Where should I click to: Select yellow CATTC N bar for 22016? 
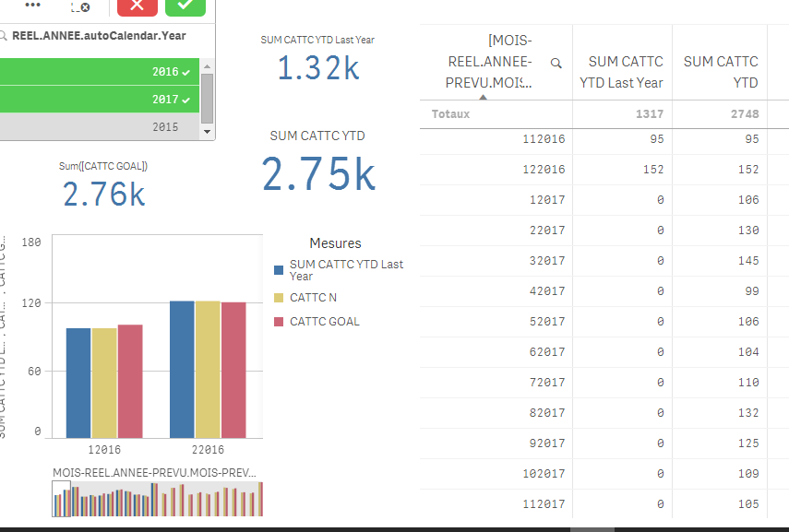point(208,370)
